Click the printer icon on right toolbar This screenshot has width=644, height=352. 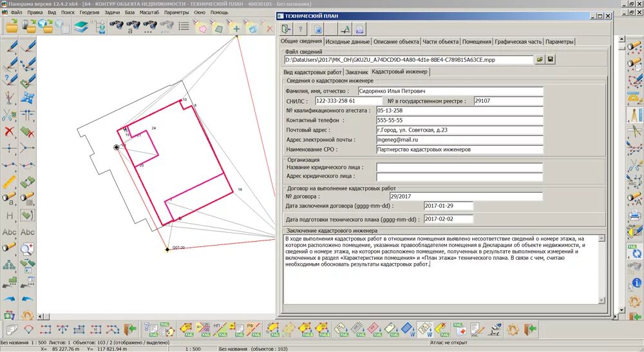[636, 215]
